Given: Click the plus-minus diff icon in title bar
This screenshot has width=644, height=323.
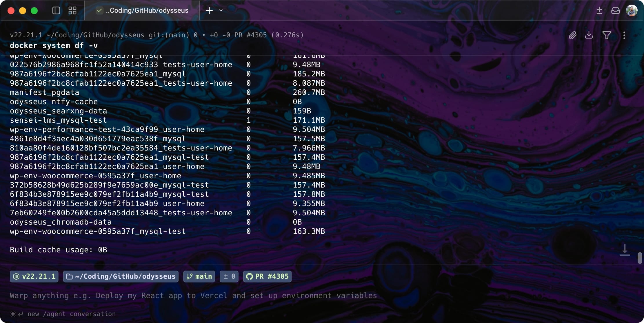Looking at the screenshot, I should coord(599,11).
